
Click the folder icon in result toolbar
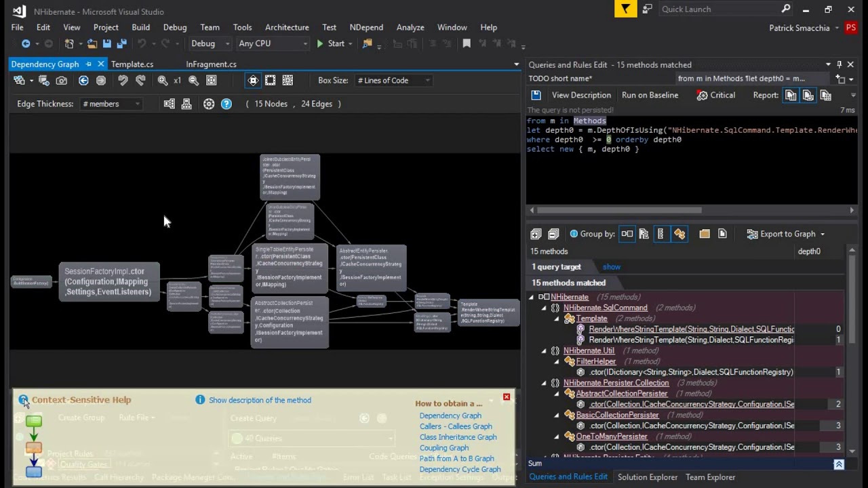point(705,234)
